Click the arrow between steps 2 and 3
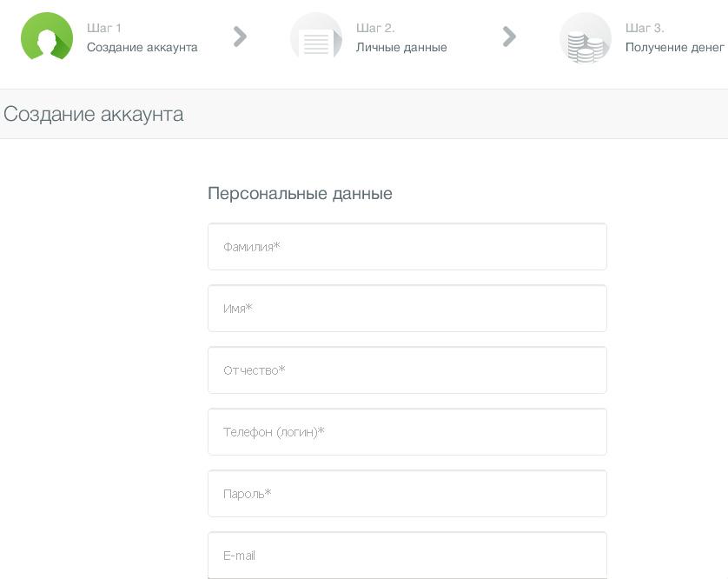 (510, 37)
